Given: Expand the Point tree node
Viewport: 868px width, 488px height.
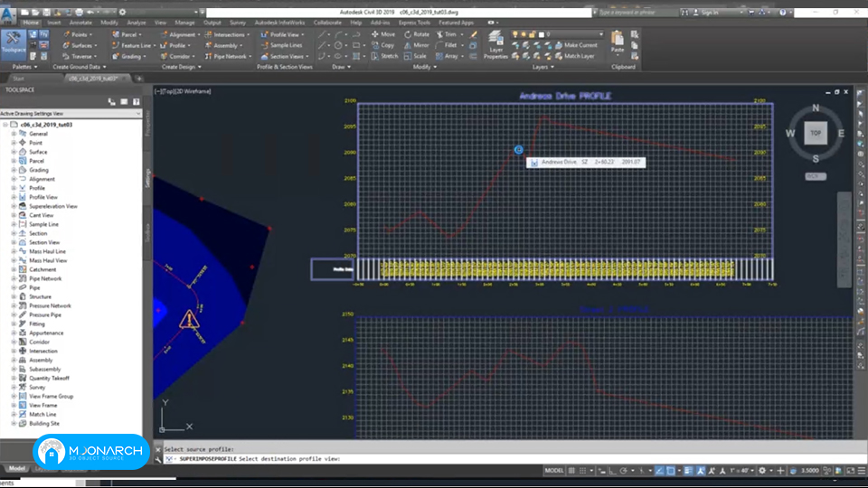Looking at the screenshot, I should pos(14,143).
